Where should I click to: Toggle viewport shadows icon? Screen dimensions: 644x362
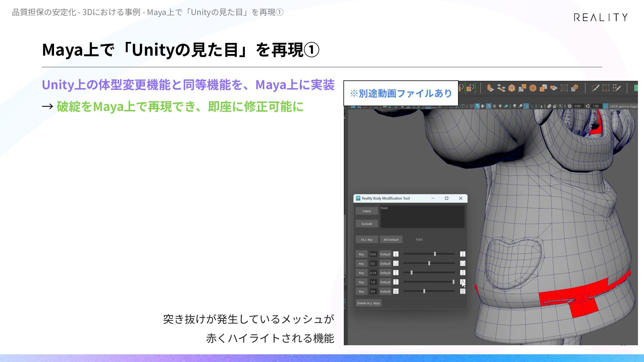[506, 106]
